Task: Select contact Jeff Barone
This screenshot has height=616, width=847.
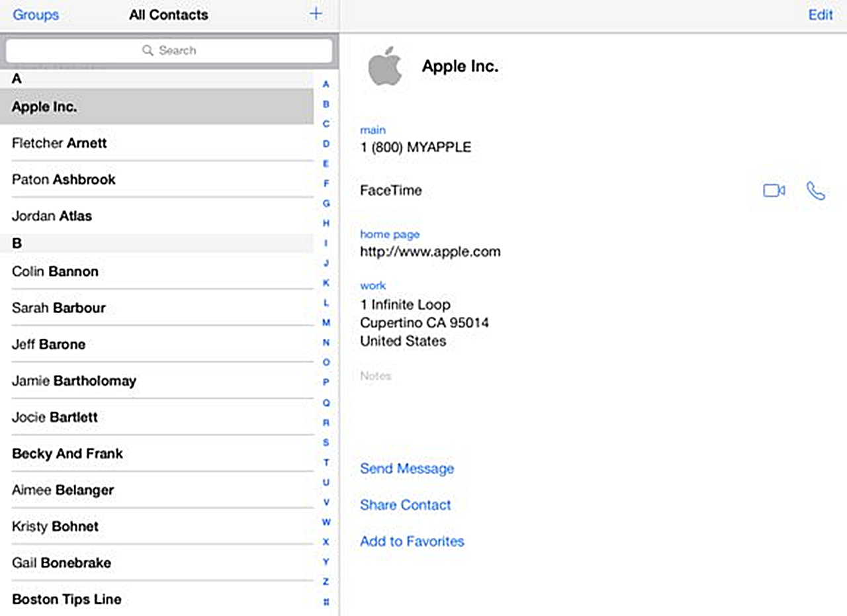Action: coord(157,344)
